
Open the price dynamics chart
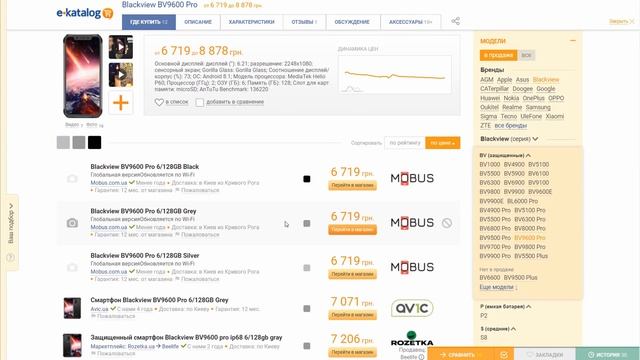[395, 74]
